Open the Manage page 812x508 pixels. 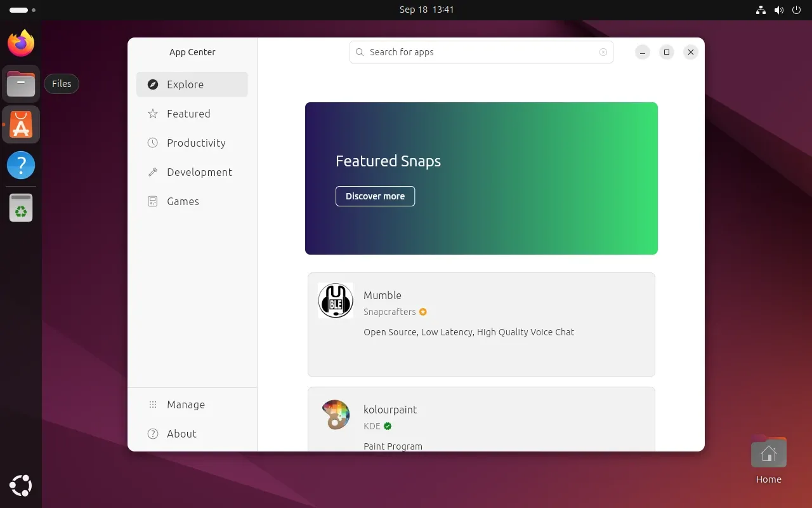192,404
